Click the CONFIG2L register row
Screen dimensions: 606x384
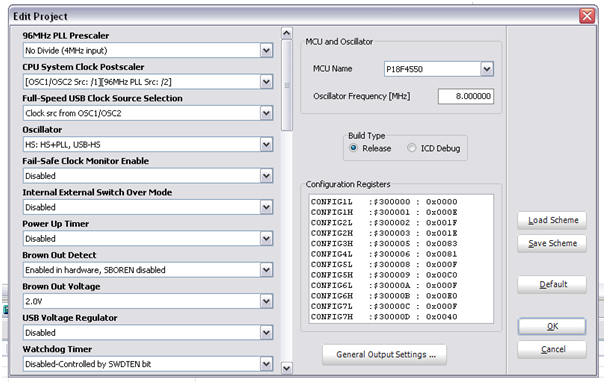384,223
